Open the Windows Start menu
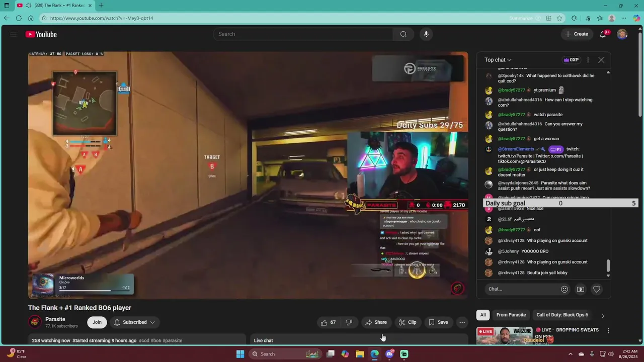Screen dimensions: 644x362 click(240, 354)
